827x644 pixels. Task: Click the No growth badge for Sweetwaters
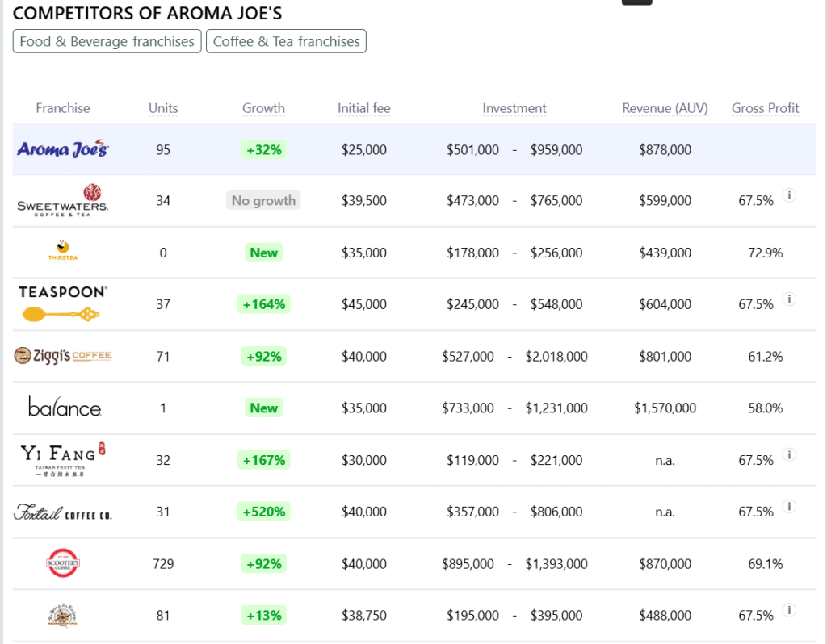pos(263,200)
